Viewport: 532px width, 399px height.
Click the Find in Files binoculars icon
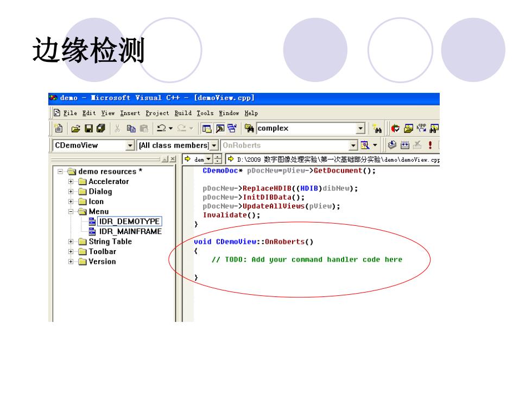[x=249, y=128]
